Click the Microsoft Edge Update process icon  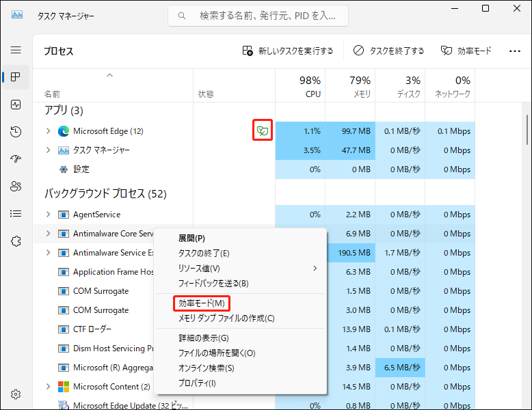(x=64, y=405)
